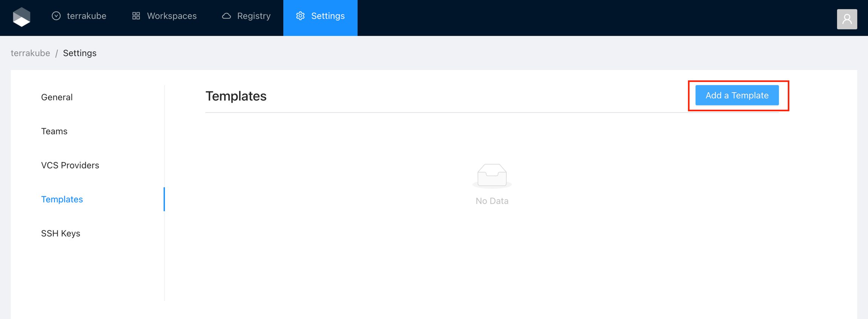
Task: Select the Templates tab in sidebar
Action: [62, 199]
